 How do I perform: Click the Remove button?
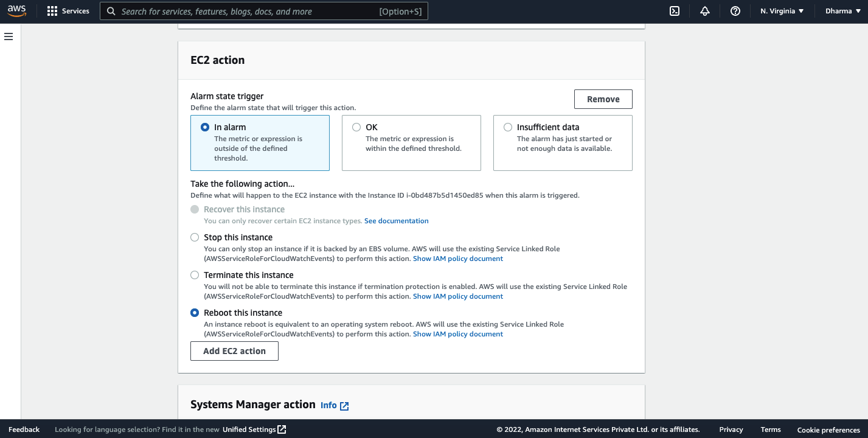click(x=603, y=99)
